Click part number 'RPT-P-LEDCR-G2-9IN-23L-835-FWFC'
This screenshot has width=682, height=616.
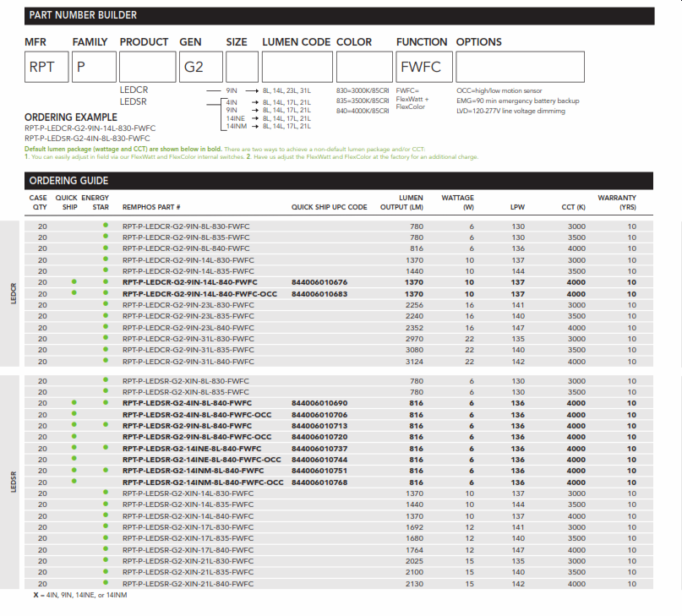[188, 316]
